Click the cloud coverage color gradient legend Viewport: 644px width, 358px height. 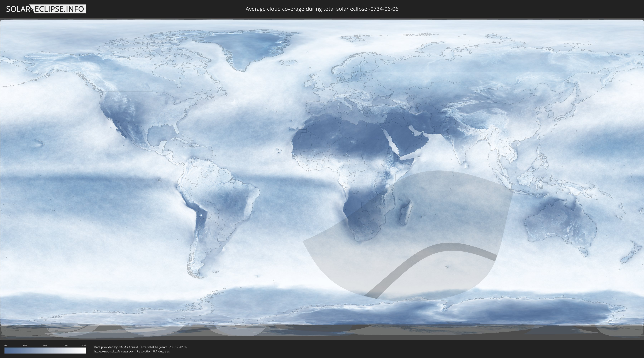click(x=45, y=350)
